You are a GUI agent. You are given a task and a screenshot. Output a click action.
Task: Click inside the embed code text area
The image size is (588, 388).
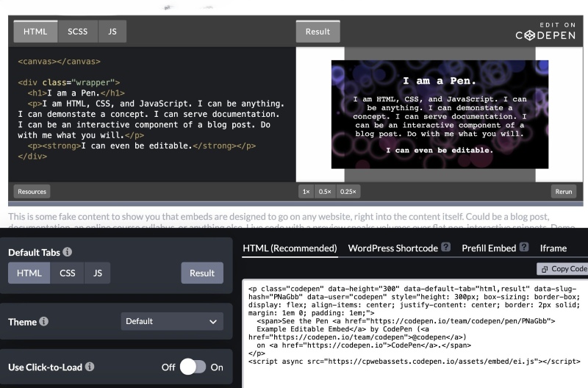point(415,334)
